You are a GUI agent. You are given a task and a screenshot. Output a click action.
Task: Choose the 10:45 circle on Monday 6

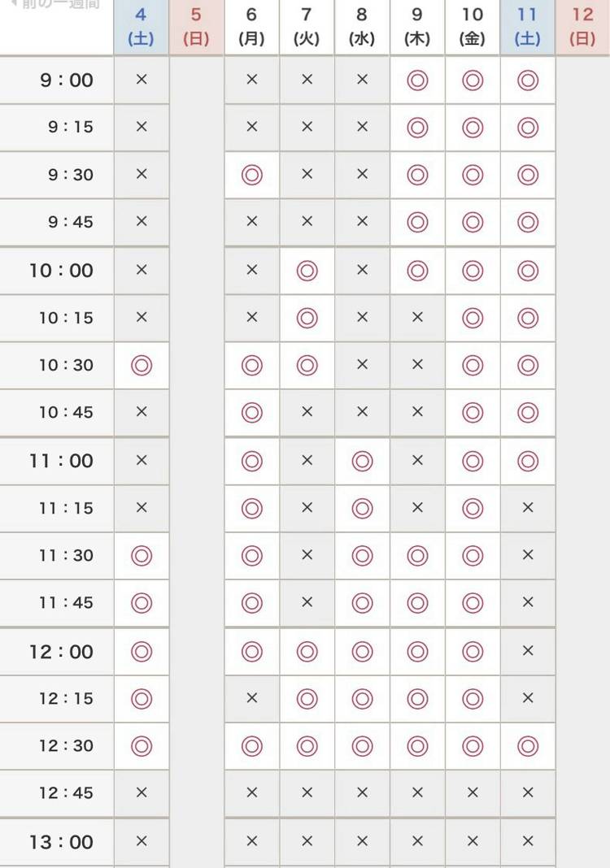[251, 412]
